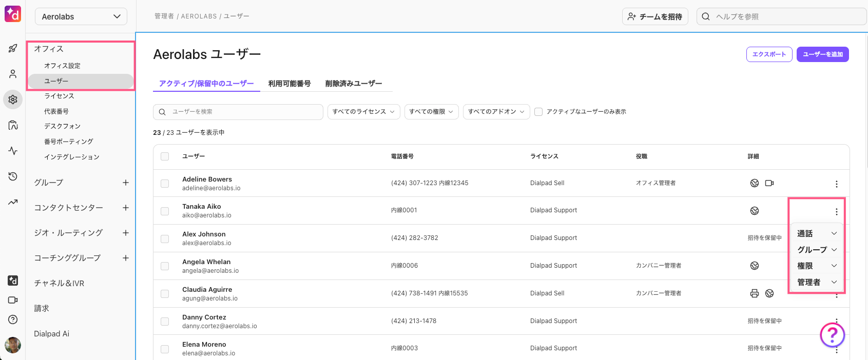Open チャネル&IVR section
Image resolution: width=868 pixels, height=360 pixels.
click(59, 283)
